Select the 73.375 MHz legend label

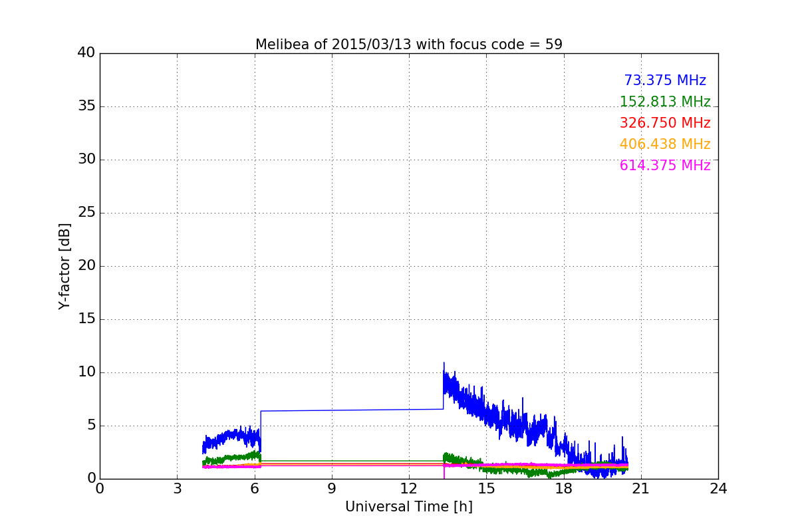click(x=665, y=80)
